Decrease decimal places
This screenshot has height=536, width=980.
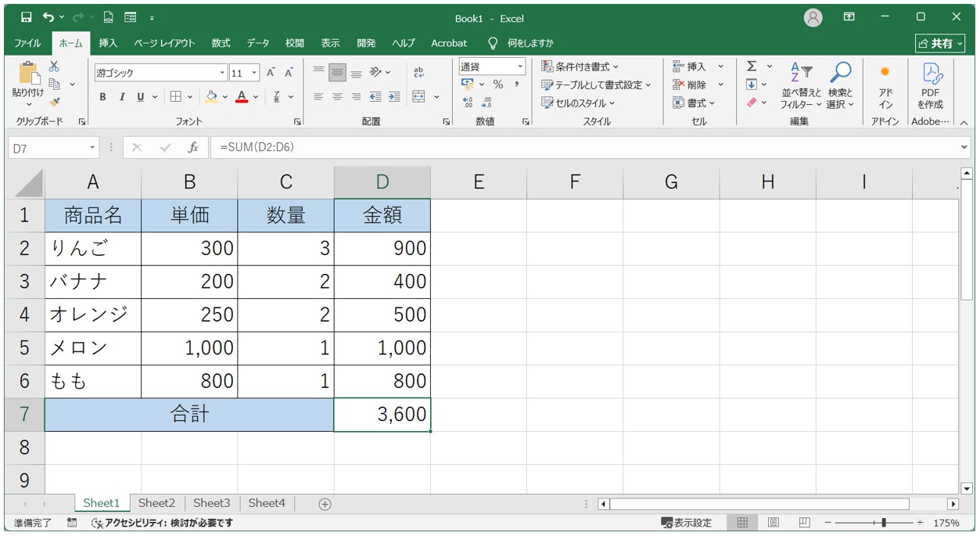point(486,103)
